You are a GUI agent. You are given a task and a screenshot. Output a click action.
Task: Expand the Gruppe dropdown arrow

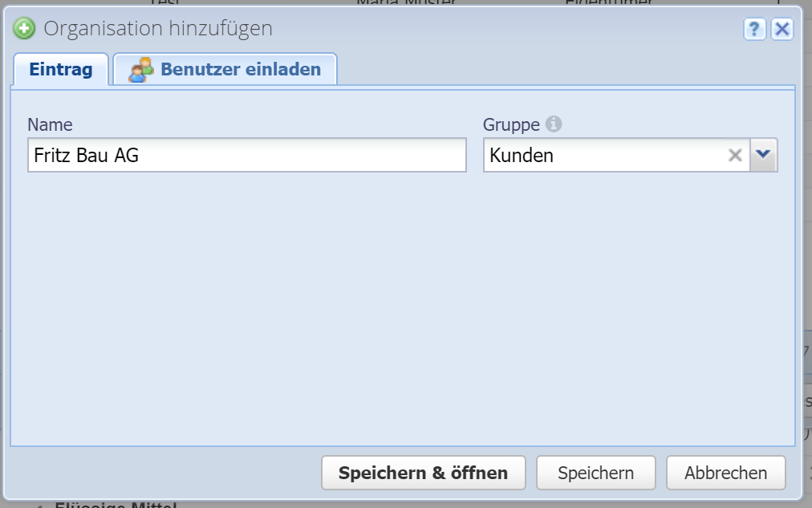[x=764, y=156]
